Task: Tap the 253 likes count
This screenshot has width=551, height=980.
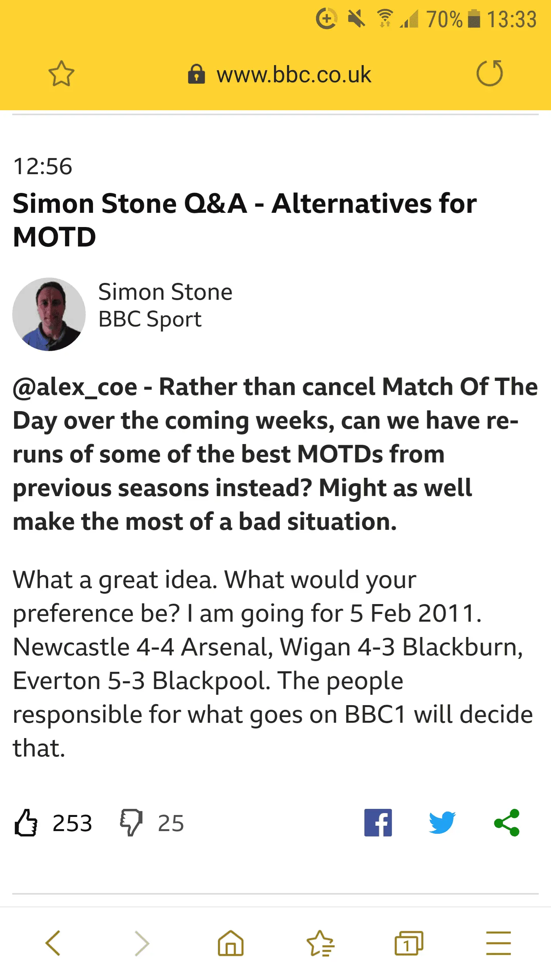Action: pyautogui.click(x=72, y=823)
